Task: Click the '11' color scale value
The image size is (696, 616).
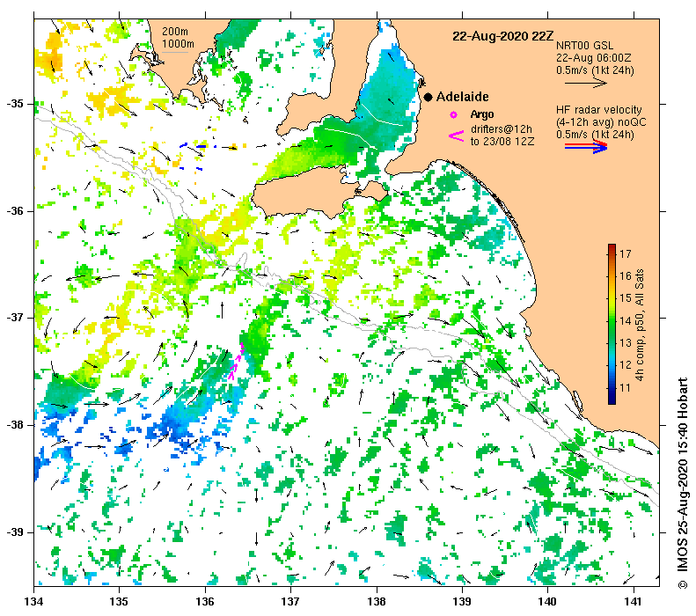Action: [625, 388]
